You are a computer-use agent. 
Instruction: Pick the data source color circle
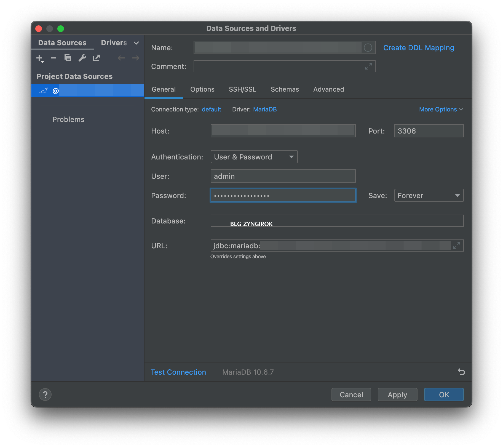pos(368,48)
